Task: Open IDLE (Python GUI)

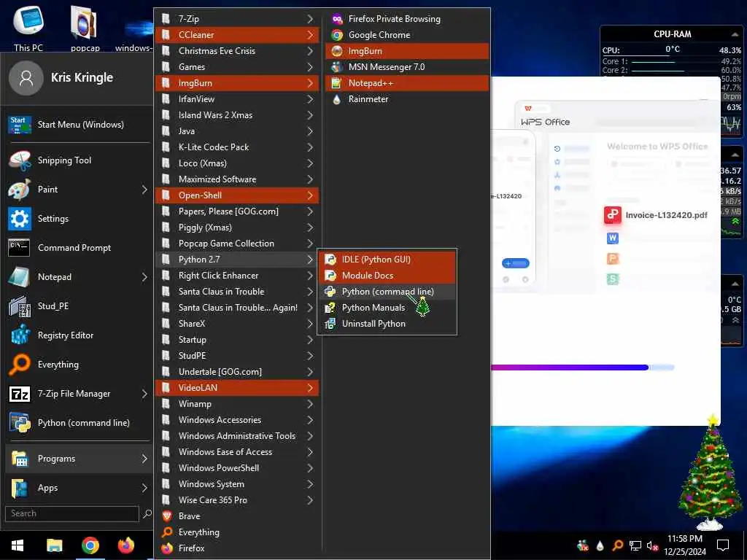Action: 387,260
